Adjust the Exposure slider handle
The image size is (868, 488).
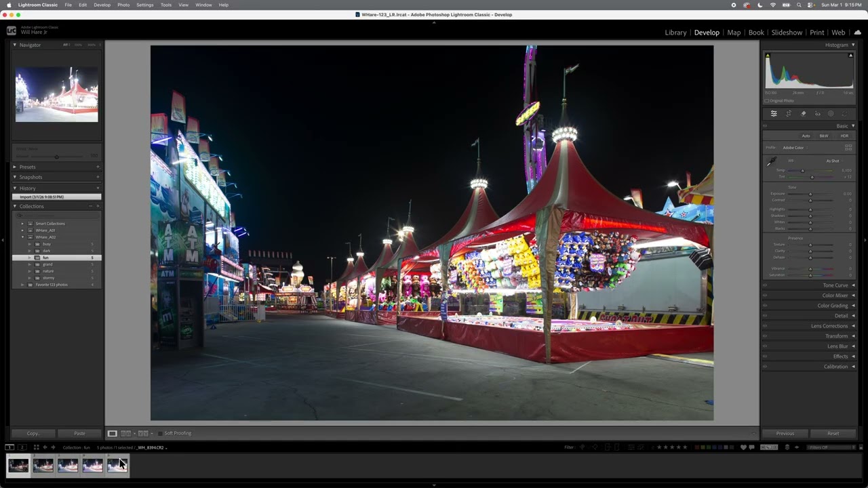tap(810, 194)
